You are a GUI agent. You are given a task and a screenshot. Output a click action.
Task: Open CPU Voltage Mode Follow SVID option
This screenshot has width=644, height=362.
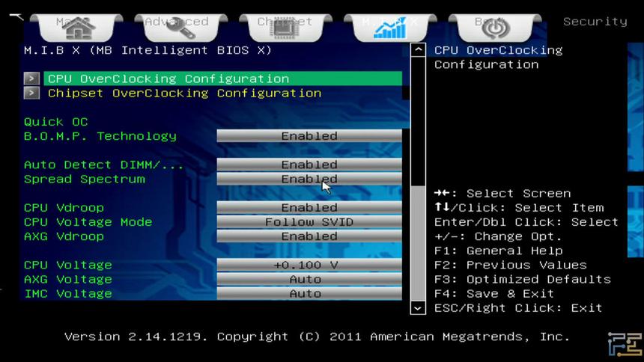coord(309,222)
